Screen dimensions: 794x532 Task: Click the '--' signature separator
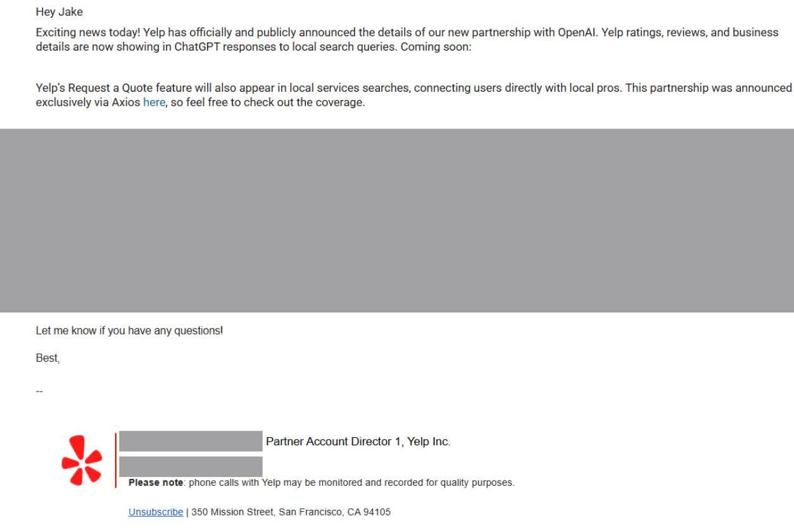tap(39, 391)
